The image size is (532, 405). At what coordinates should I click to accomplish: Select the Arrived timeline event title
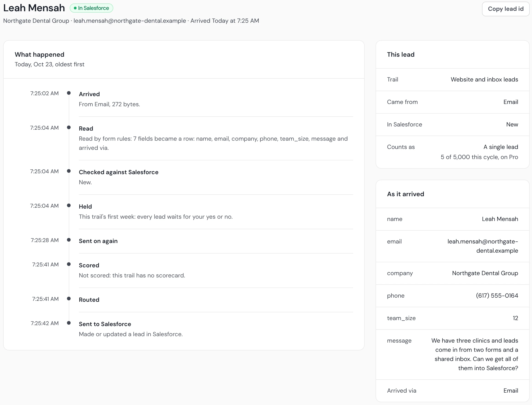click(89, 94)
